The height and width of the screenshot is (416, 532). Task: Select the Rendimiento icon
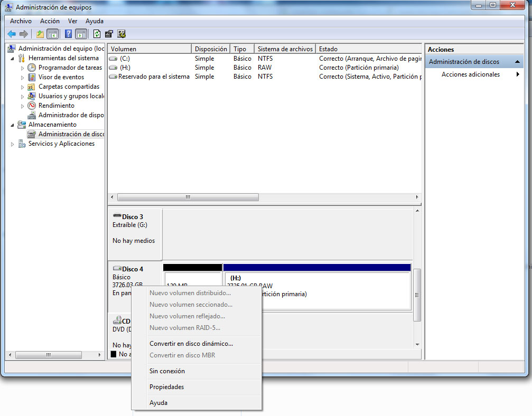pos(32,106)
